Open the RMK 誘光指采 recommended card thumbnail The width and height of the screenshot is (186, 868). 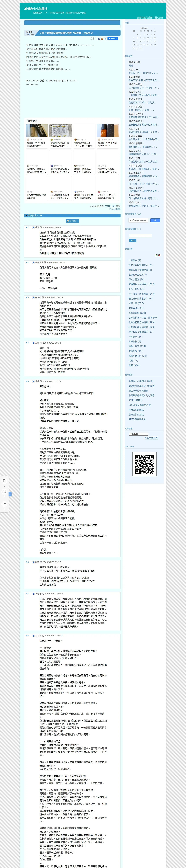[x=108, y=130]
